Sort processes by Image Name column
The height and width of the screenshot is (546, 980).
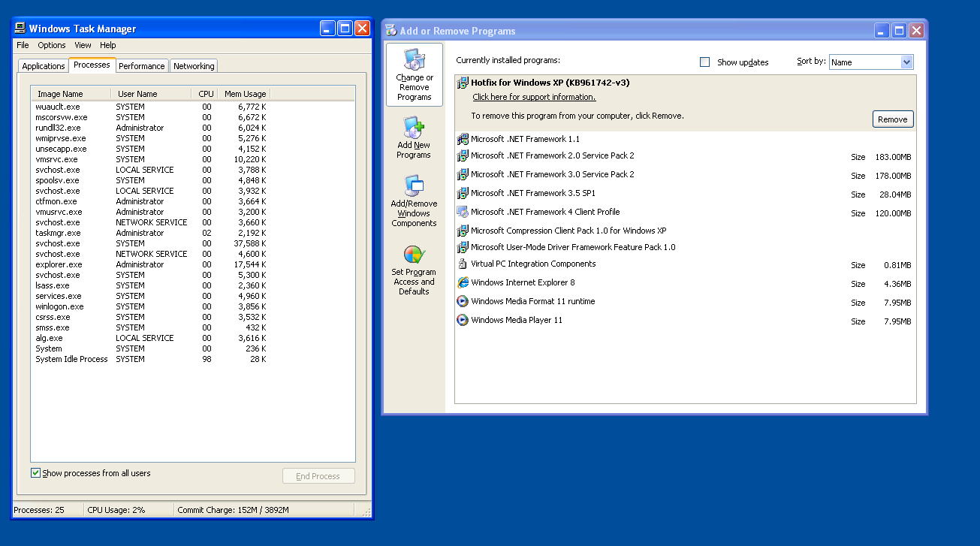click(71, 94)
